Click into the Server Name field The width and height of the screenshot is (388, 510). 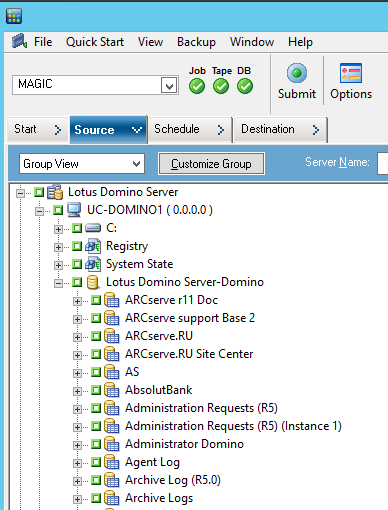click(x=383, y=163)
